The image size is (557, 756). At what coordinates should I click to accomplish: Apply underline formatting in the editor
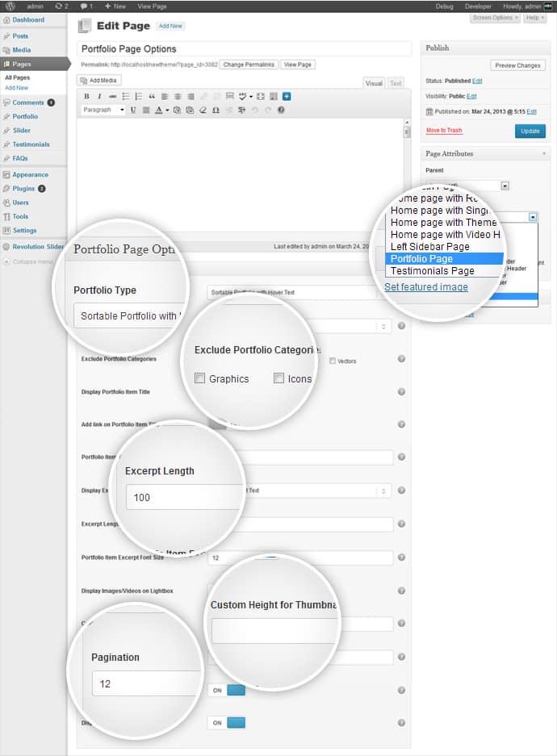click(x=133, y=111)
